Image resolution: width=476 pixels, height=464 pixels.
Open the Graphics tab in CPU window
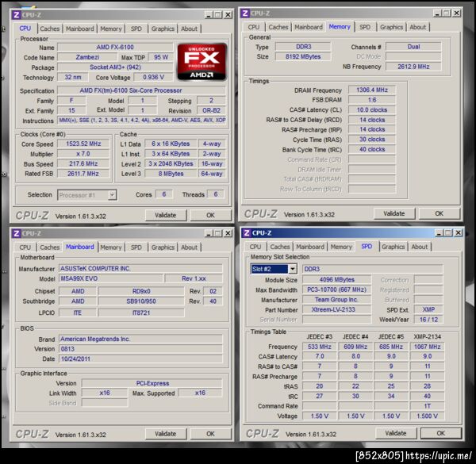163,29
